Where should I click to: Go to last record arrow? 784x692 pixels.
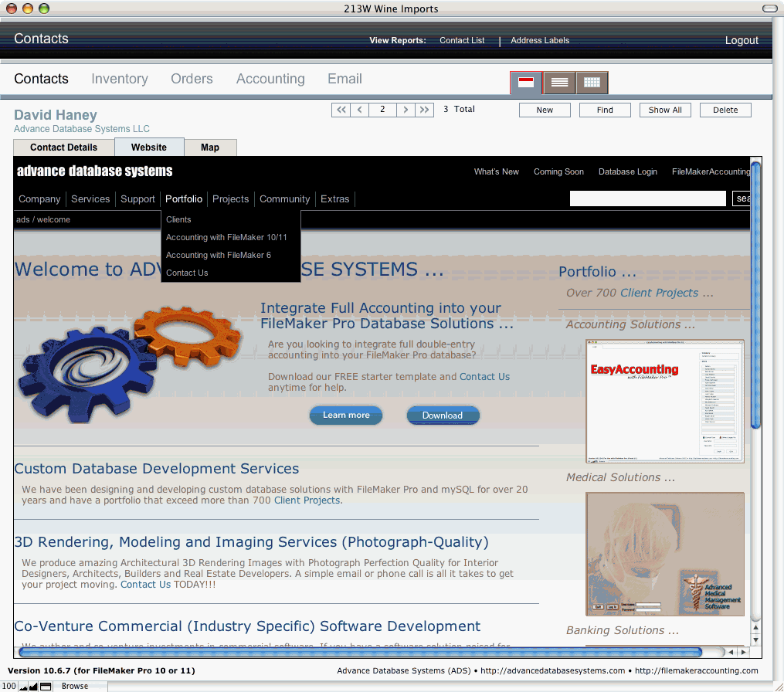(x=424, y=110)
